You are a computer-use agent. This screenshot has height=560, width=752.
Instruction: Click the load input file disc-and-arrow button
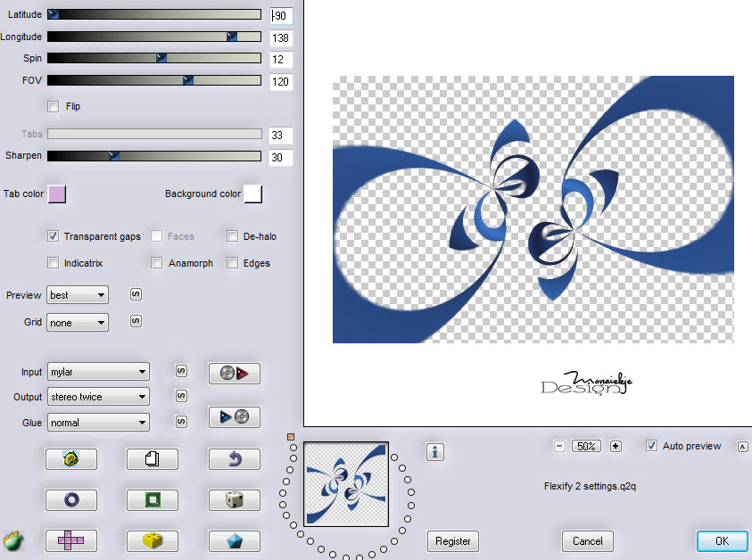234,373
